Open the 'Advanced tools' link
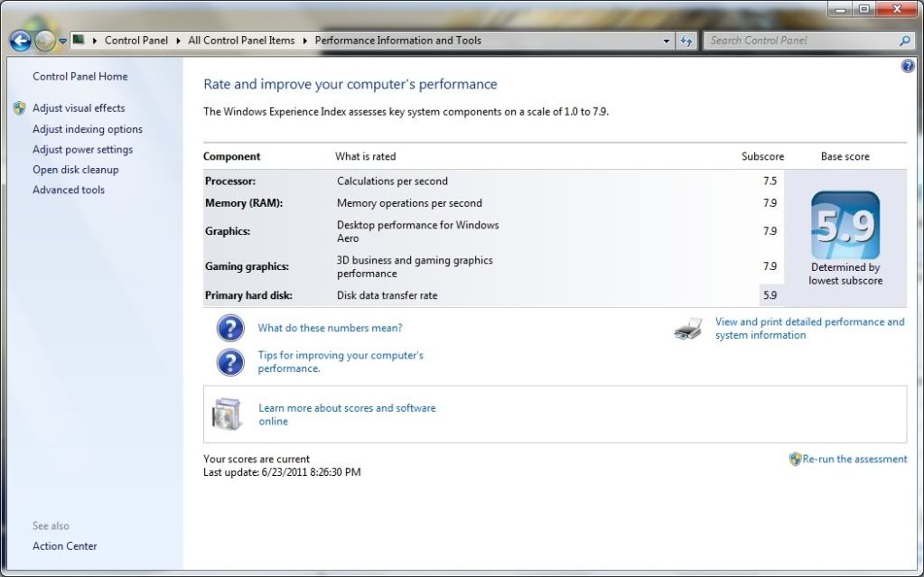 click(69, 191)
